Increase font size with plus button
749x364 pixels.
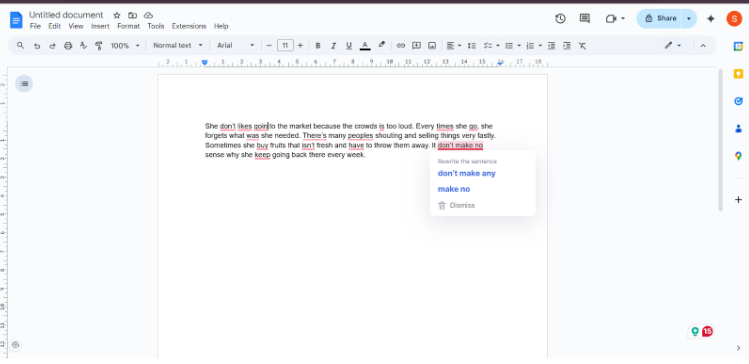(300, 46)
